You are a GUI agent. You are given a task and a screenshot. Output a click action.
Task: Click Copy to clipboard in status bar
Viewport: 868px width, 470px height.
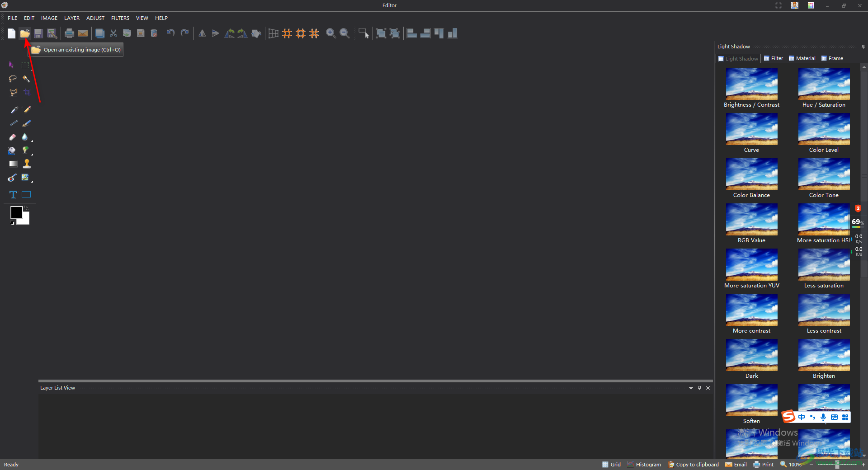pyautogui.click(x=693, y=465)
